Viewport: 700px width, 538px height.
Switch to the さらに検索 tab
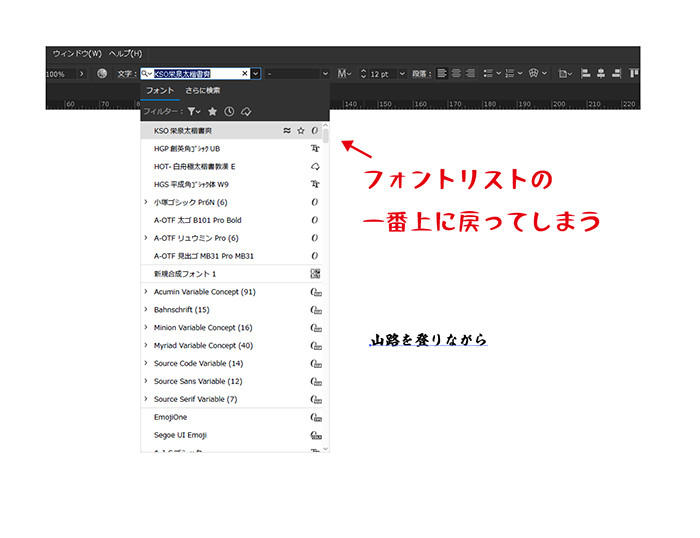click(x=203, y=91)
